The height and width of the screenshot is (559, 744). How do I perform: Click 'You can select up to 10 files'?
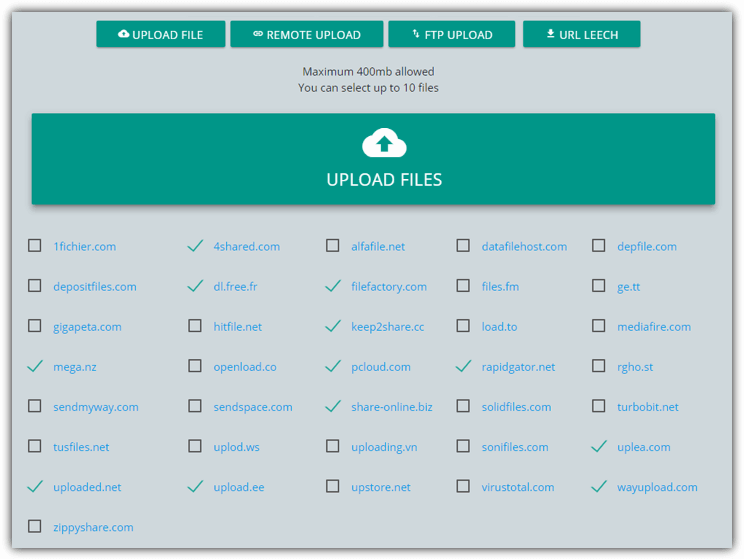368,88
